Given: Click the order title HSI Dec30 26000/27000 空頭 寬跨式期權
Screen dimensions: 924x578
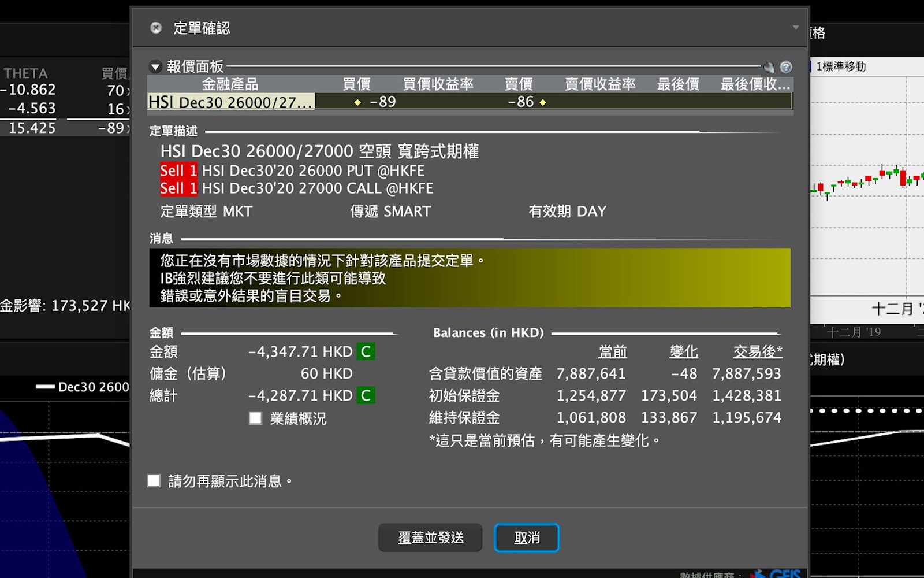Looking at the screenshot, I should click(x=319, y=151).
